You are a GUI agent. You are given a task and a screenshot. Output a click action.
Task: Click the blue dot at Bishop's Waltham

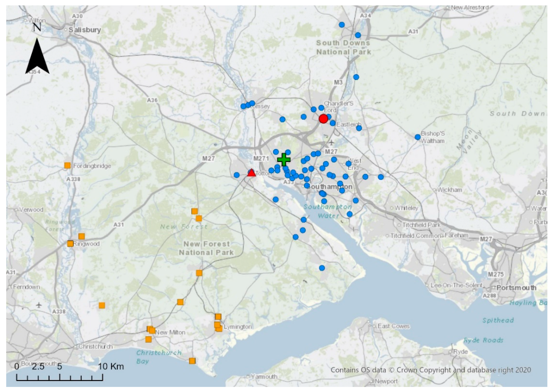418,137
